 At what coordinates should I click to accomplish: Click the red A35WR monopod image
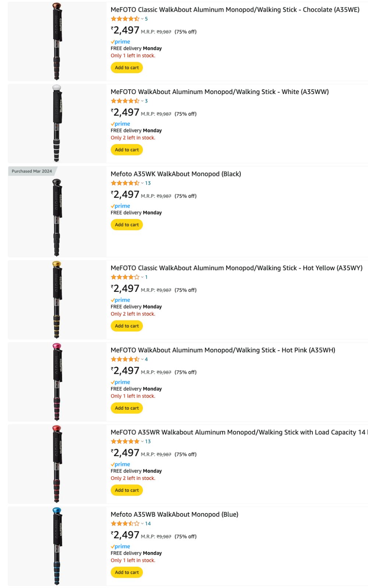point(57,464)
